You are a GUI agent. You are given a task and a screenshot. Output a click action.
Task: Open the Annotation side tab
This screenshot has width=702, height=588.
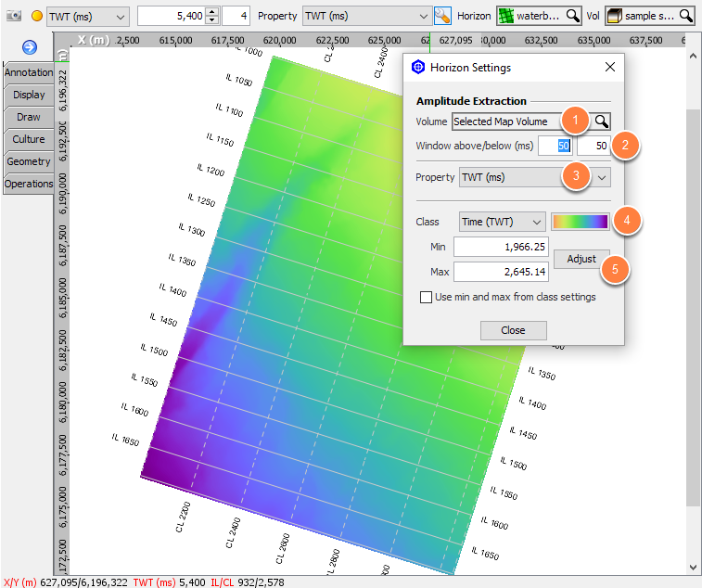pyautogui.click(x=29, y=72)
